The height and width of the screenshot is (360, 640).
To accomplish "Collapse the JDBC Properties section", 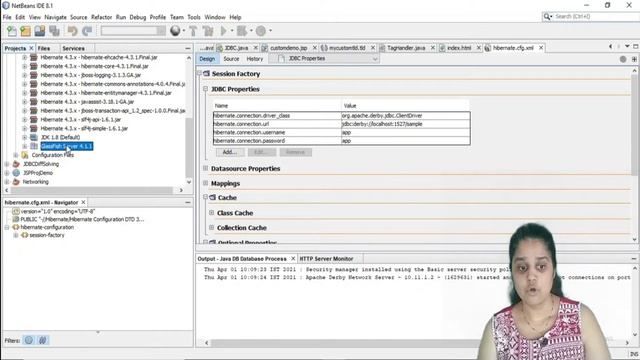I will 205,89.
